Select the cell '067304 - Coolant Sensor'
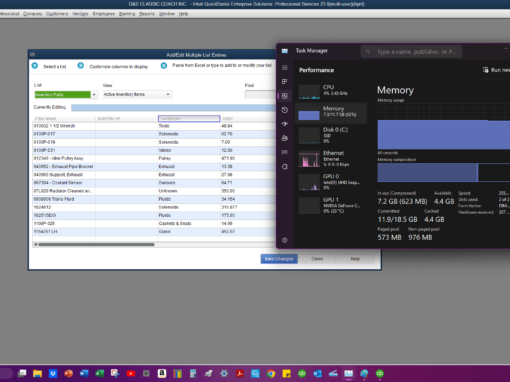The width and height of the screenshot is (510, 382). pos(64,183)
